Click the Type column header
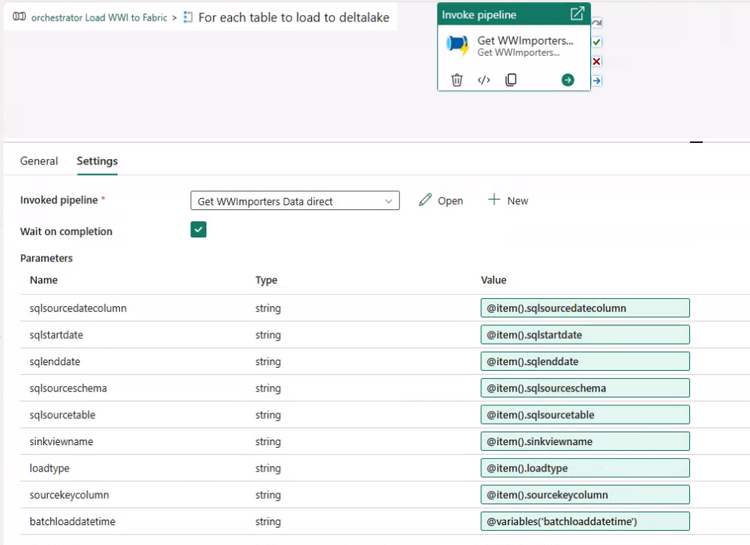Viewport: 750px width, 545px height. pos(266,280)
